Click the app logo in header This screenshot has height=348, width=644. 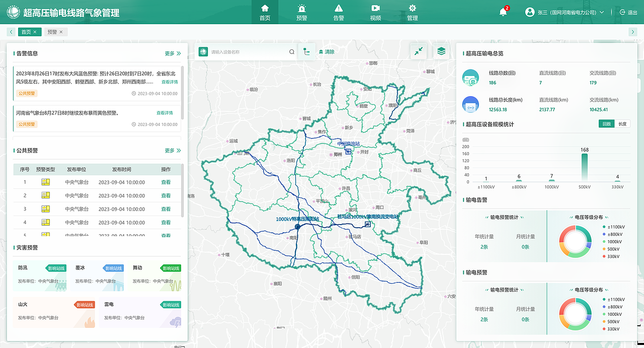click(13, 12)
